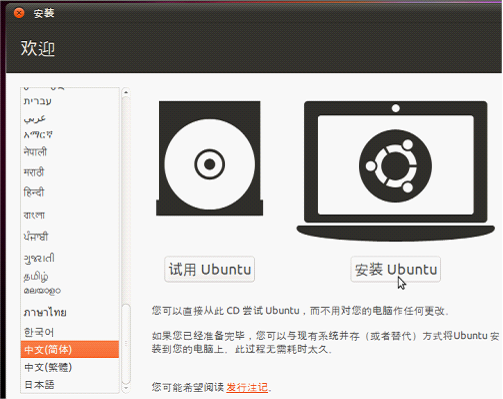This screenshot has height=399, width=503.
Task: Select മലയാളം in language list
Action: (x=70, y=291)
